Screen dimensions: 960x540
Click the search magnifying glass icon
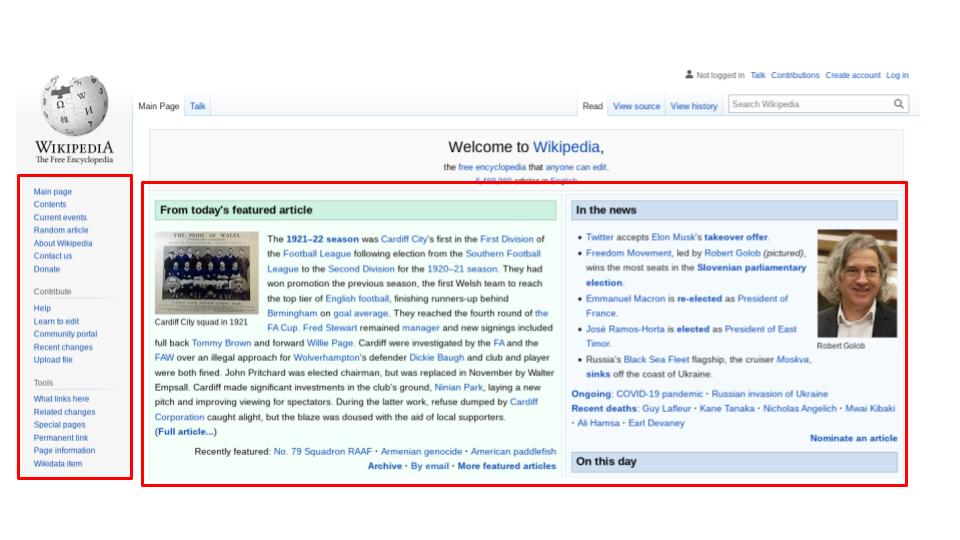coord(898,104)
